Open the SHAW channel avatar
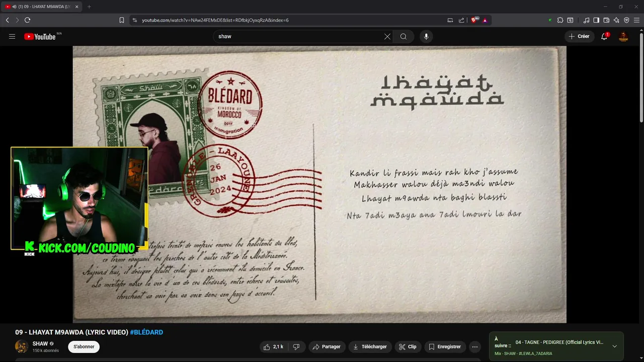The width and height of the screenshot is (644, 362). (x=22, y=346)
